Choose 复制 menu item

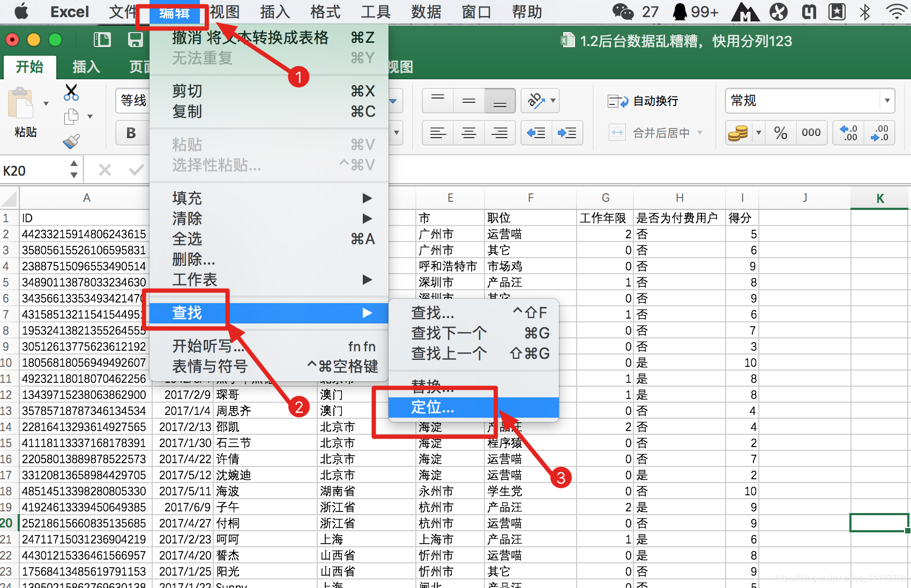pos(269,111)
